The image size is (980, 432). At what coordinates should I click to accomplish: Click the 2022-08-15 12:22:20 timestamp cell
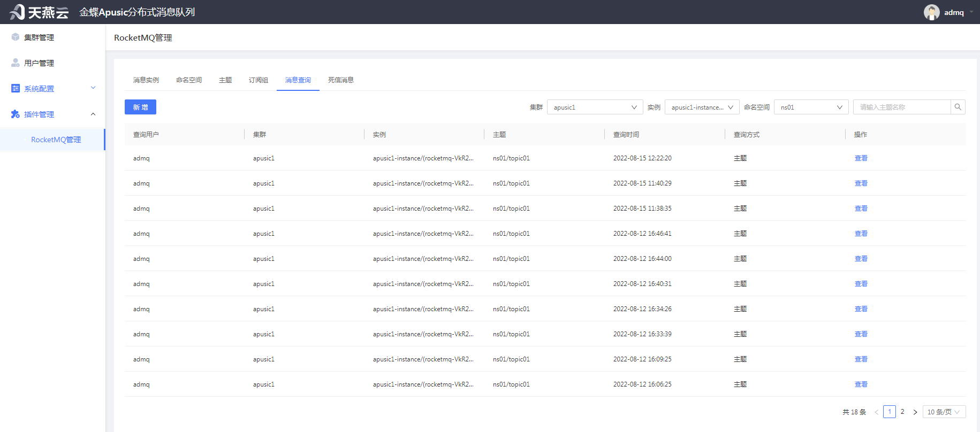coord(642,158)
